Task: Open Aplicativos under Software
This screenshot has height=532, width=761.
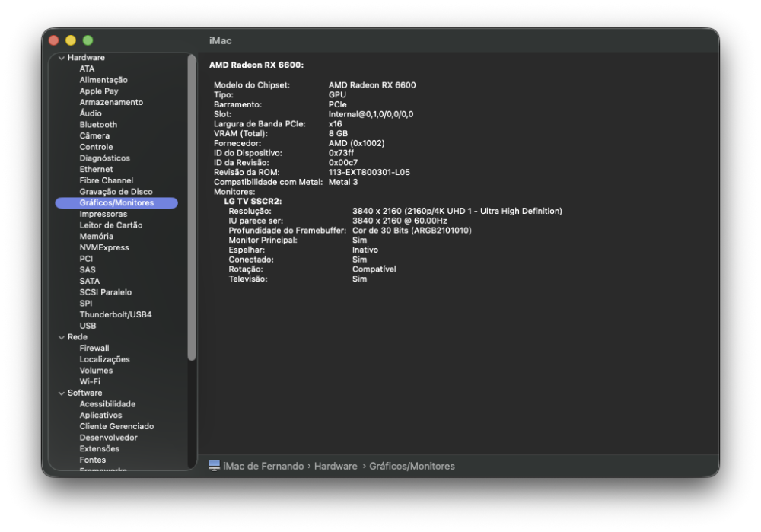Action: tap(101, 415)
